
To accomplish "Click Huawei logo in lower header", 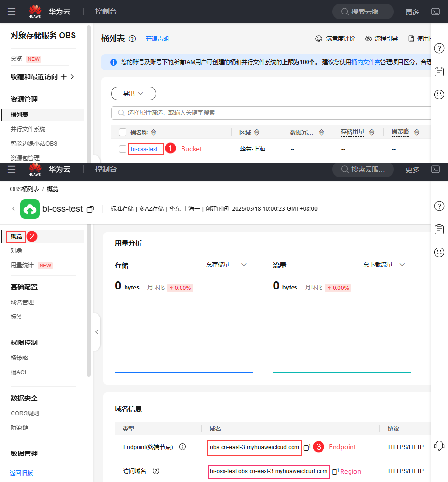I will [x=35, y=169].
